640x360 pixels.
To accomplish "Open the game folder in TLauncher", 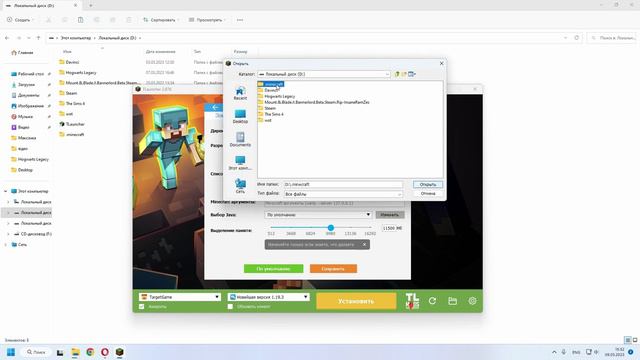I will (x=452, y=301).
